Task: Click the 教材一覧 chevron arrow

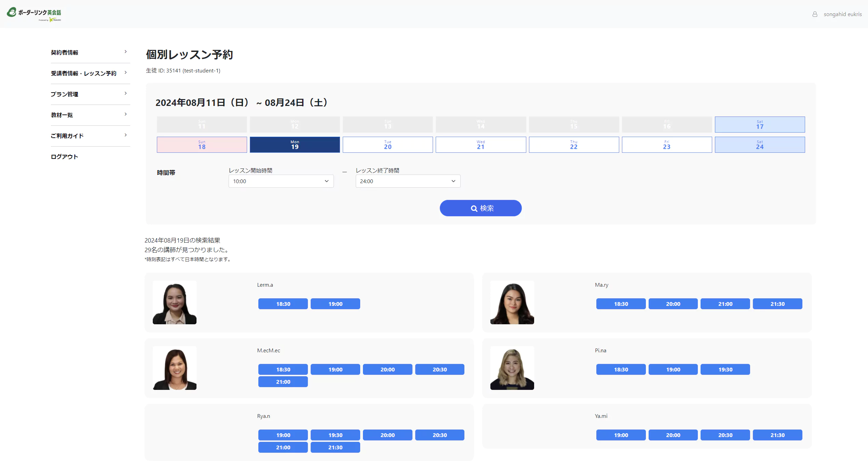Action: 126,114
